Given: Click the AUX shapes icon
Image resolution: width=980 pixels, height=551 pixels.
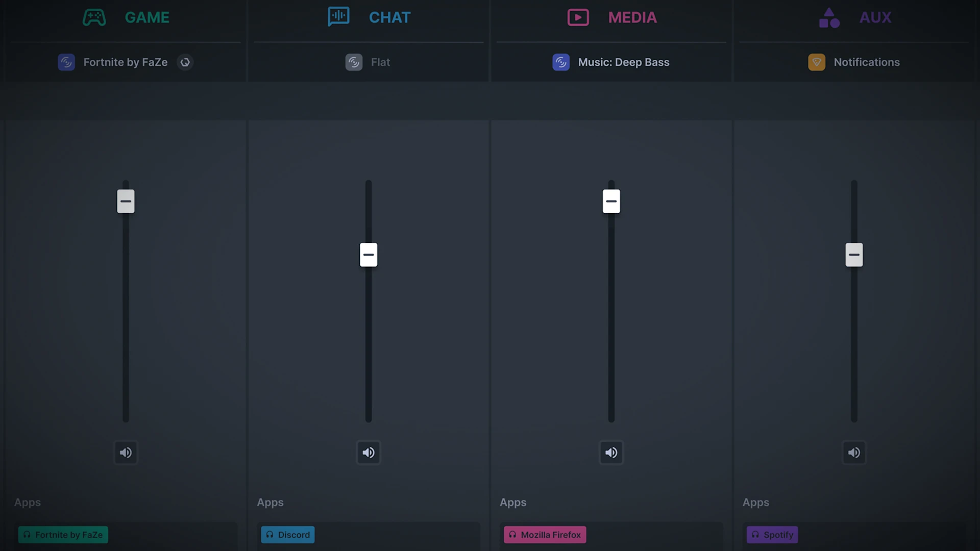Looking at the screenshot, I should pos(829,18).
